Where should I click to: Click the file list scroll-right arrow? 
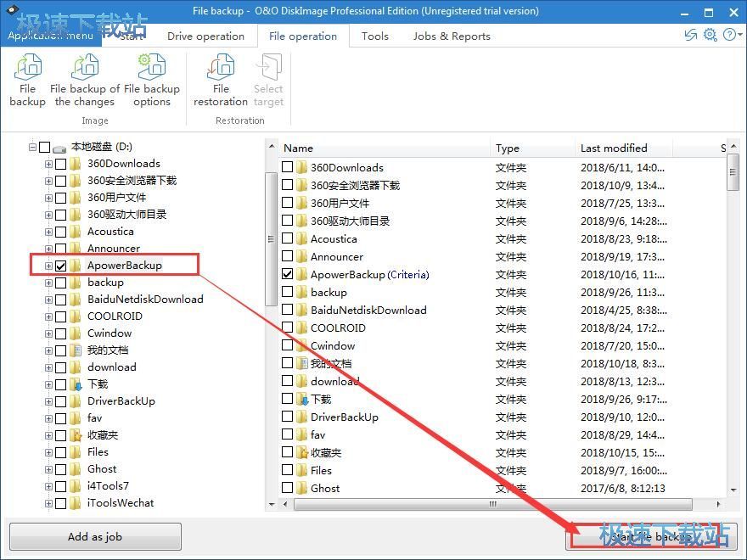718,504
